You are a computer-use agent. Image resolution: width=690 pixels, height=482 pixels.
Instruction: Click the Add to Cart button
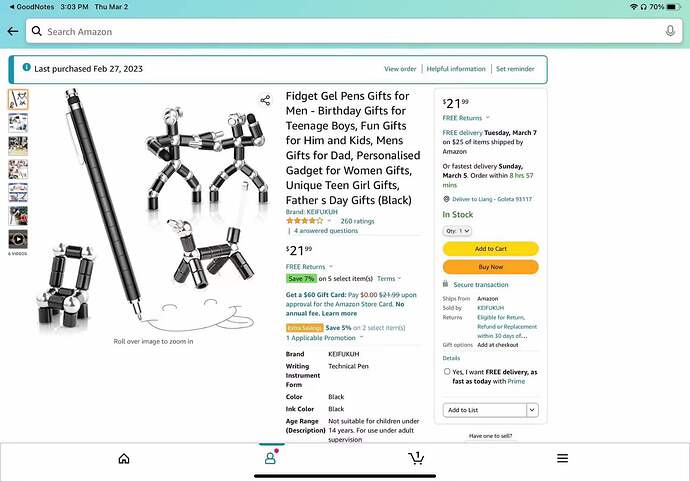click(x=491, y=249)
